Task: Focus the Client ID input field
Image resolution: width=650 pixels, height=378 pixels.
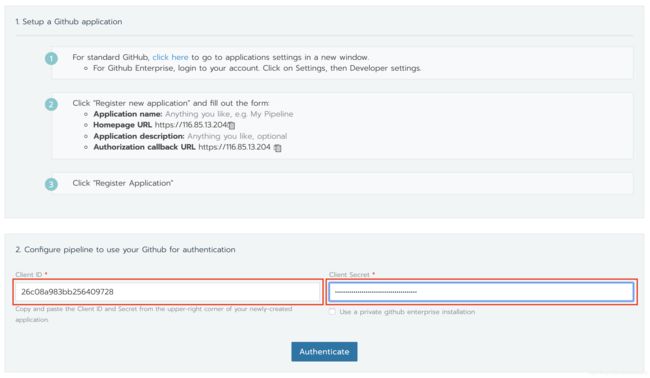Action: point(168,292)
